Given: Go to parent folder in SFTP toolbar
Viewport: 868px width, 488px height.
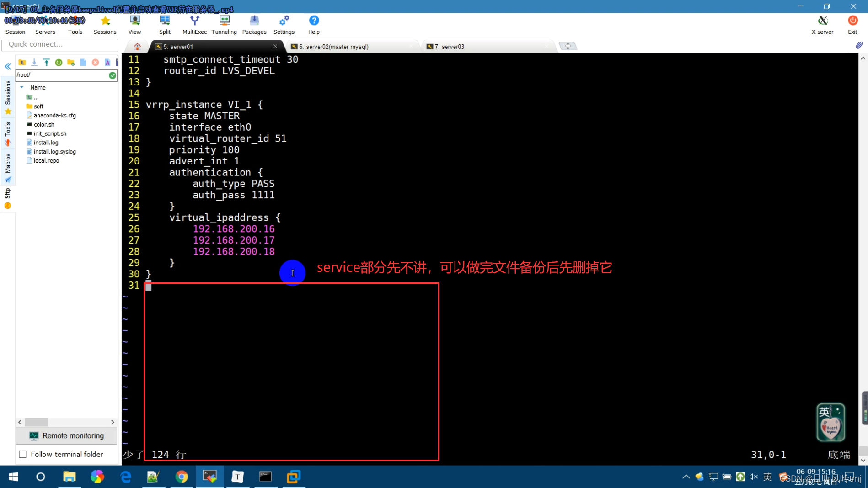Looking at the screenshot, I should click(22, 62).
